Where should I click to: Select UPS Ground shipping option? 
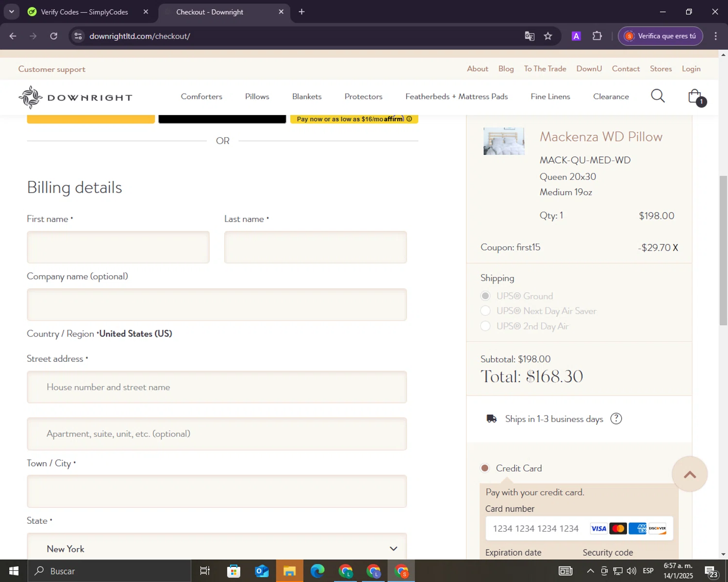pyautogui.click(x=485, y=296)
